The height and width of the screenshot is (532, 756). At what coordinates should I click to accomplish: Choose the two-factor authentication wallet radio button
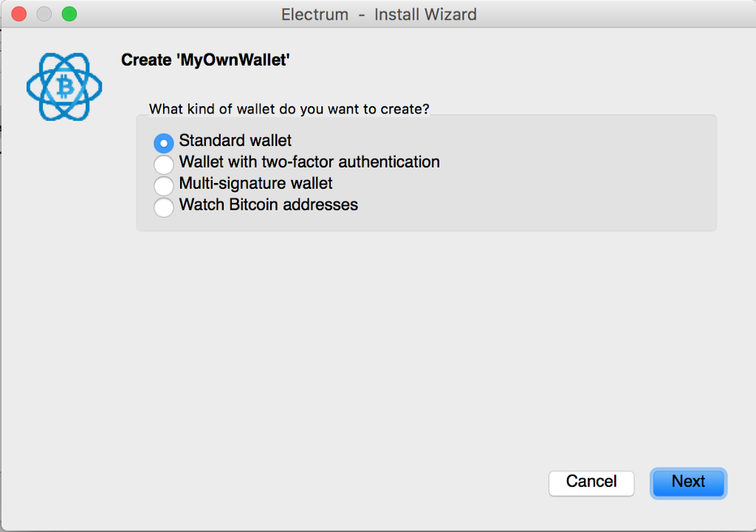tap(163, 164)
